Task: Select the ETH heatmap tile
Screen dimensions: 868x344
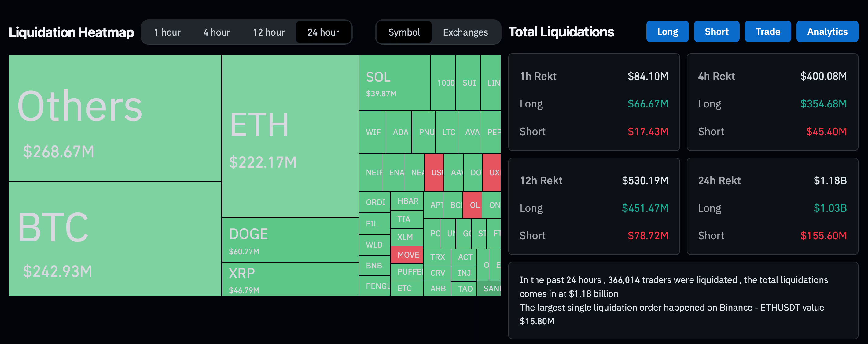Action: coord(290,136)
